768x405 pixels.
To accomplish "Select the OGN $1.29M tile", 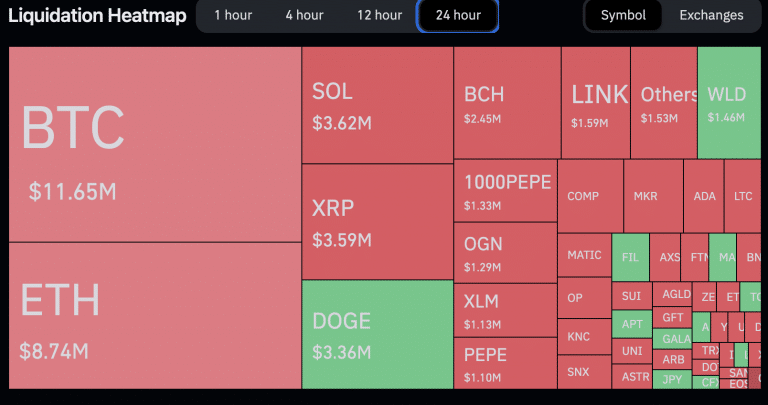I will tap(505, 252).
